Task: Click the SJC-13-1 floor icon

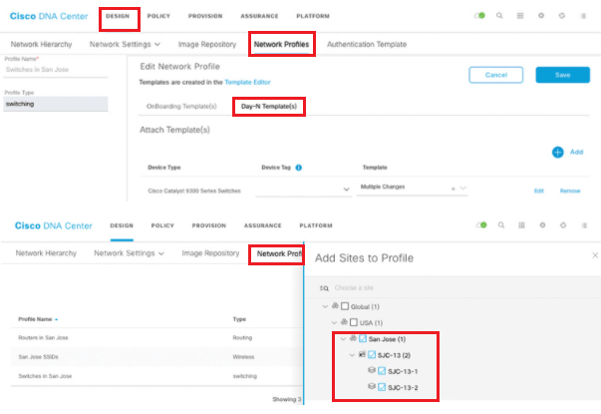Action: [x=371, y=370]
